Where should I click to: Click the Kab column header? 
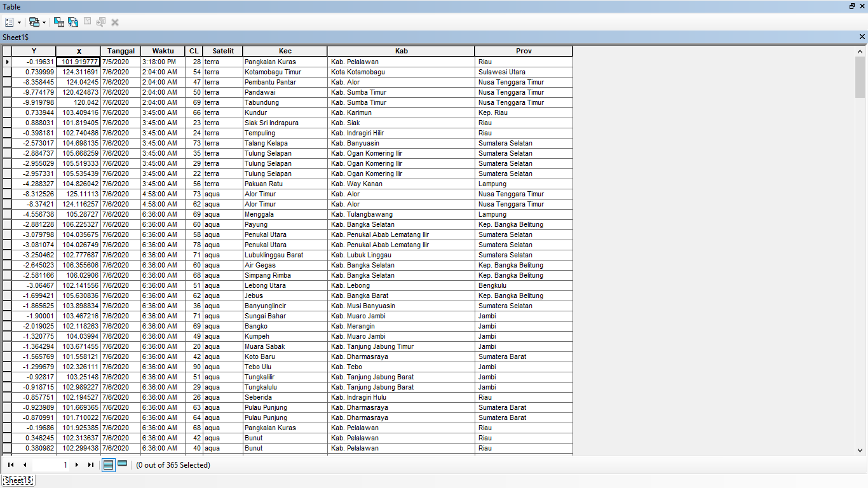coord(402,51)
